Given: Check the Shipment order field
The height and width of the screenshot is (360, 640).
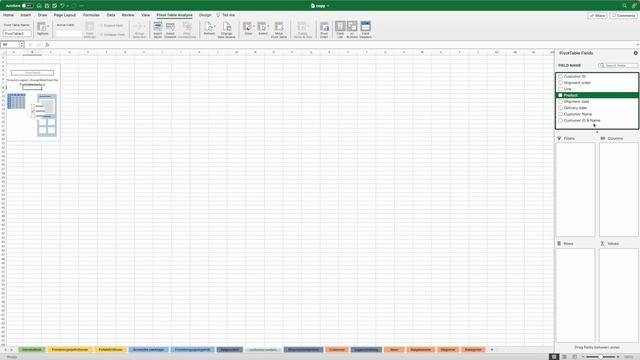Looking at the screenshot, I should [560, 82].
